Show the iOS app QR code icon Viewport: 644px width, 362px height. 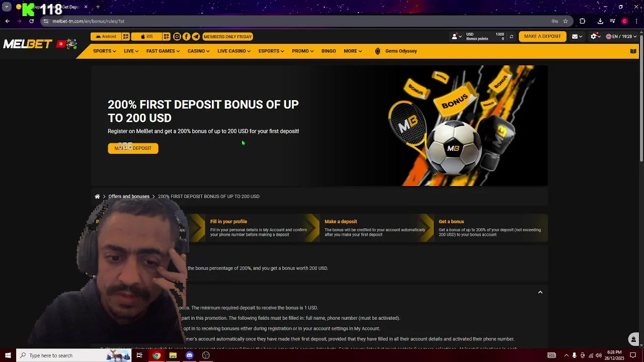(166, 37)
